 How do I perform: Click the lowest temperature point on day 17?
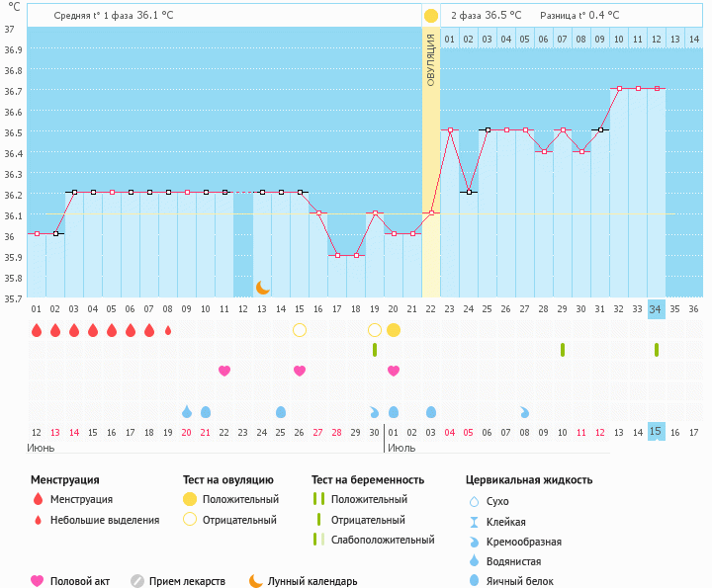click(337, 255)
